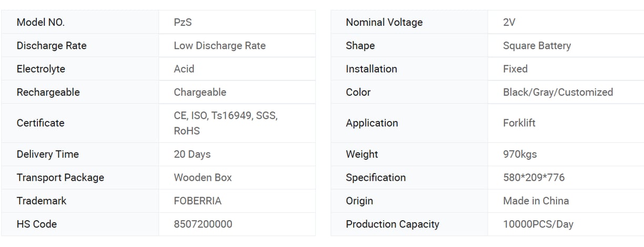Click the "Low Discharge Rate" value
This screenshot has height=247, width=644.
coord(219,46)
